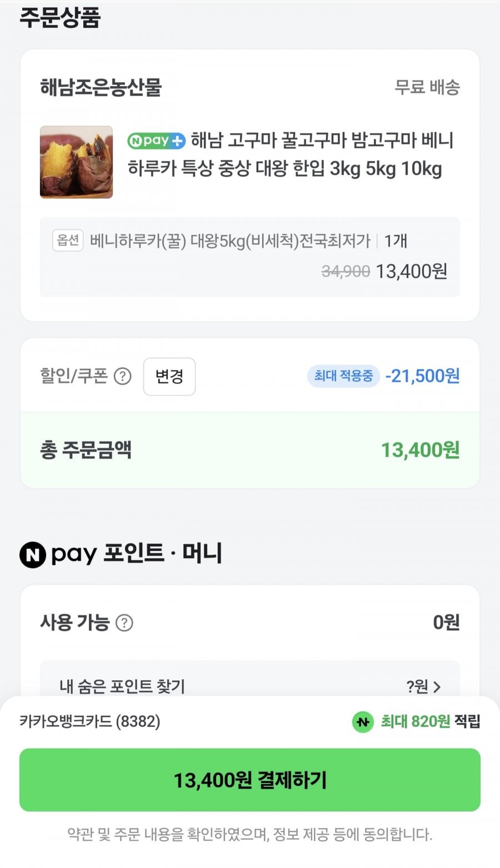This screenshot has width=500, height=868.
Task: Open 내 숨은 포인트 찾기
Action: pyautogui.click(x=122, y=686)
